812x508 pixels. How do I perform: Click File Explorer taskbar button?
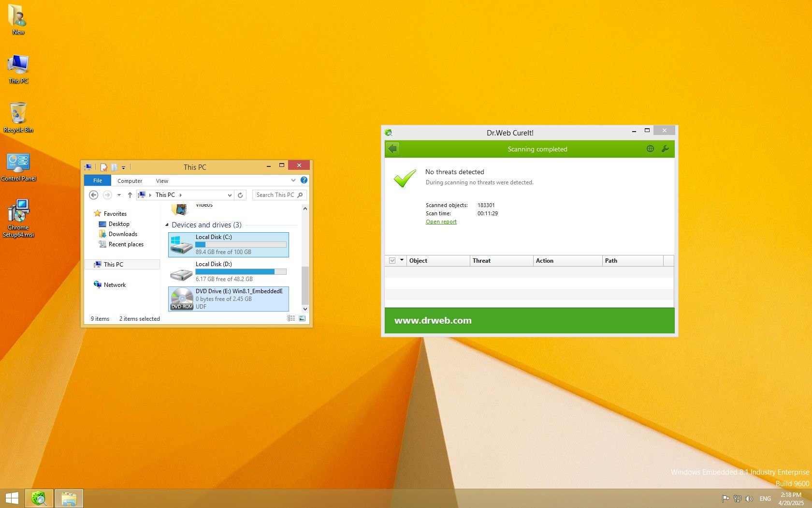click(69, 498)
